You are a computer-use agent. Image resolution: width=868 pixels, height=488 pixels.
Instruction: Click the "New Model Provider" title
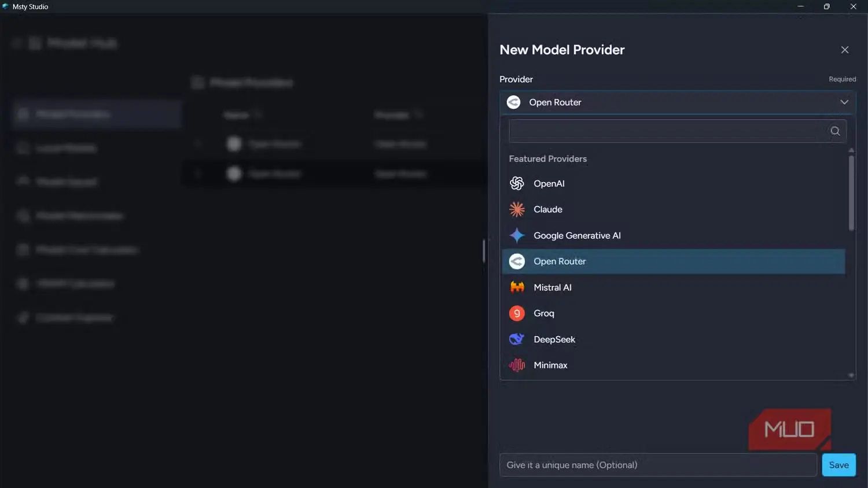coord(562,50)
